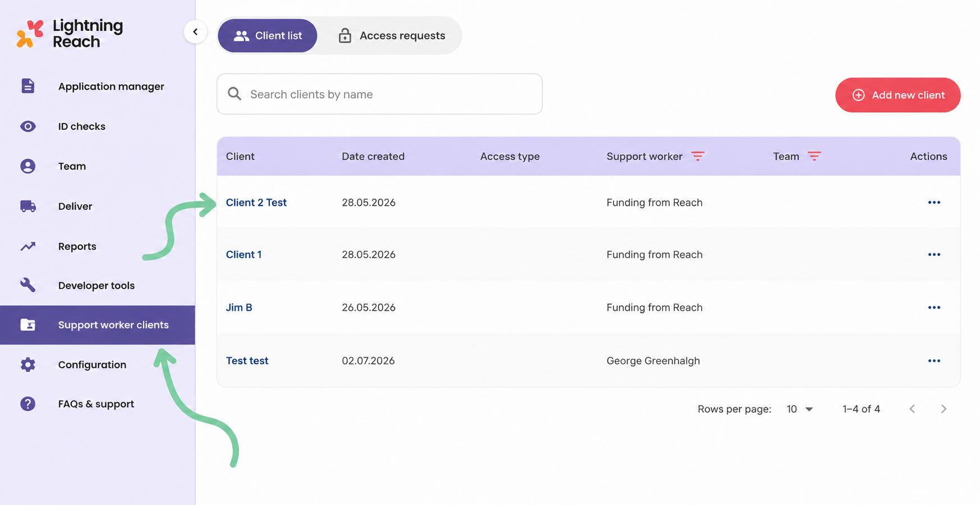Toggle the Team column filter icon
Viewport: 980px width, 505px height.
(x=814, y=156)
